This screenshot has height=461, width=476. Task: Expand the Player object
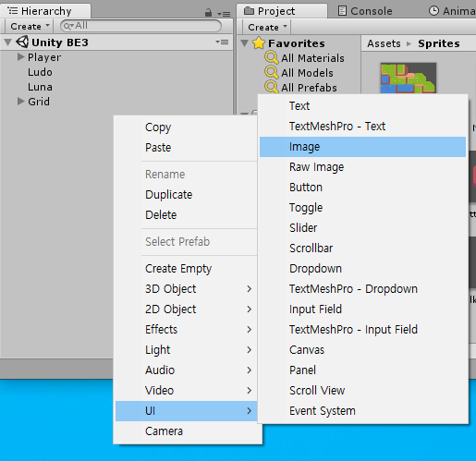pos(20,57)
